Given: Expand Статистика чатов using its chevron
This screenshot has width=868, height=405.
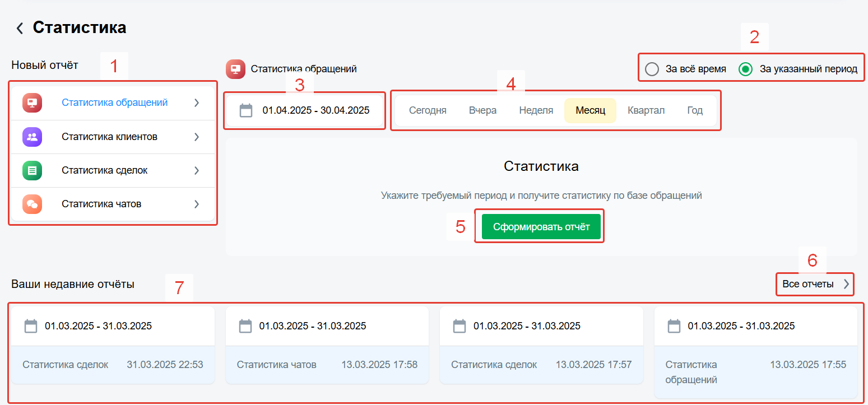Looking at the screenshot, I should click(x=197, y=204).
